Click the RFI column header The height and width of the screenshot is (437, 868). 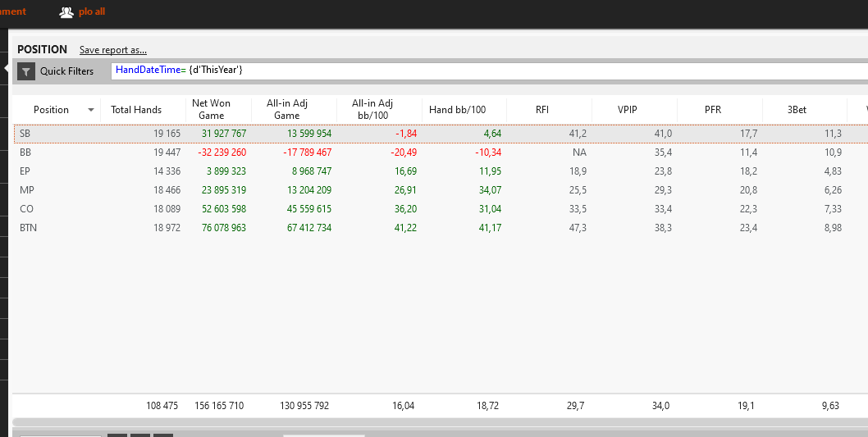tap(542, 110)
